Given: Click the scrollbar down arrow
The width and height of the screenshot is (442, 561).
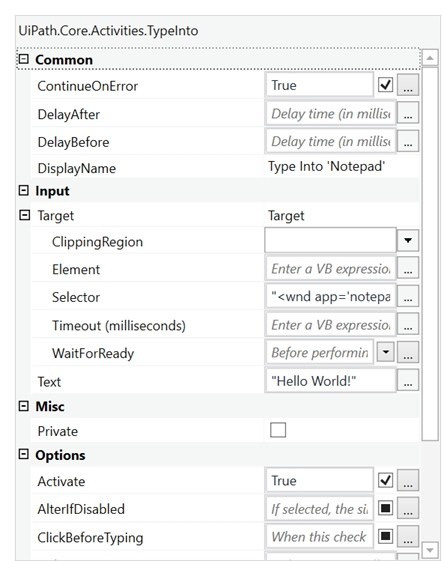Looking at the screenshot, I should [x=430, y=550].
